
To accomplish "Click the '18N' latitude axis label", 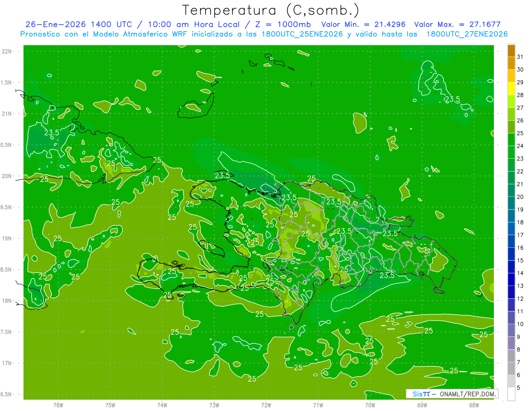I will pyautogui.click(x=7, y=301).
